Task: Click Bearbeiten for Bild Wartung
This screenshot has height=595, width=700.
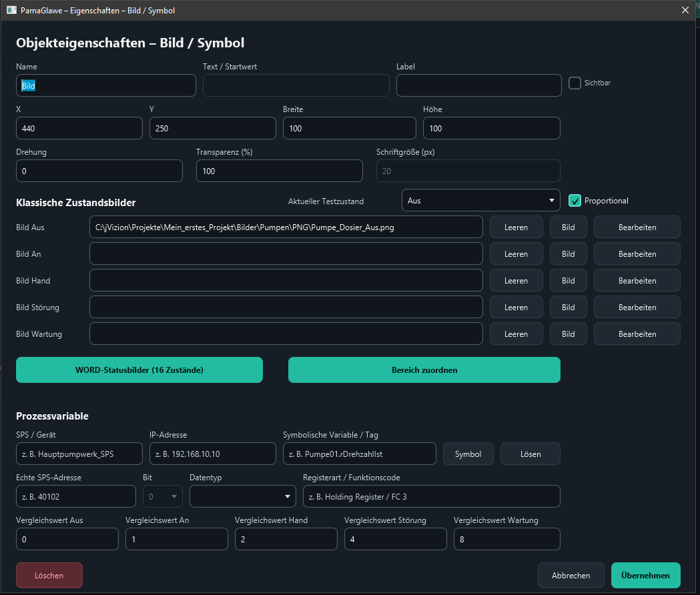Action: (637, 334)
